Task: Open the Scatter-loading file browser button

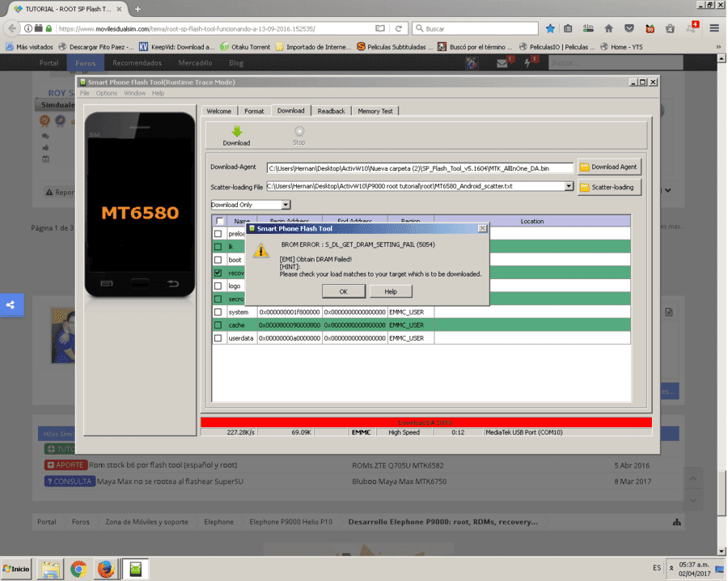Action: pyautogui.click(x=609, y=187)
